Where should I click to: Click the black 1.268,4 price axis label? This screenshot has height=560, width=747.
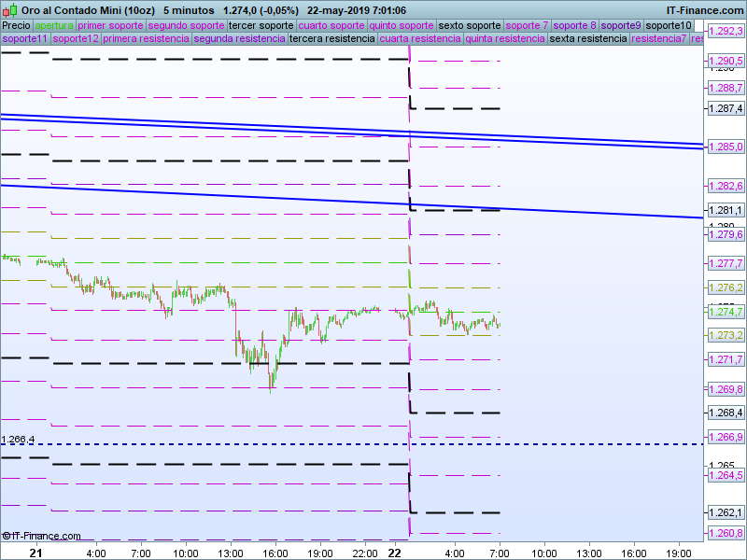pos(726,413)
